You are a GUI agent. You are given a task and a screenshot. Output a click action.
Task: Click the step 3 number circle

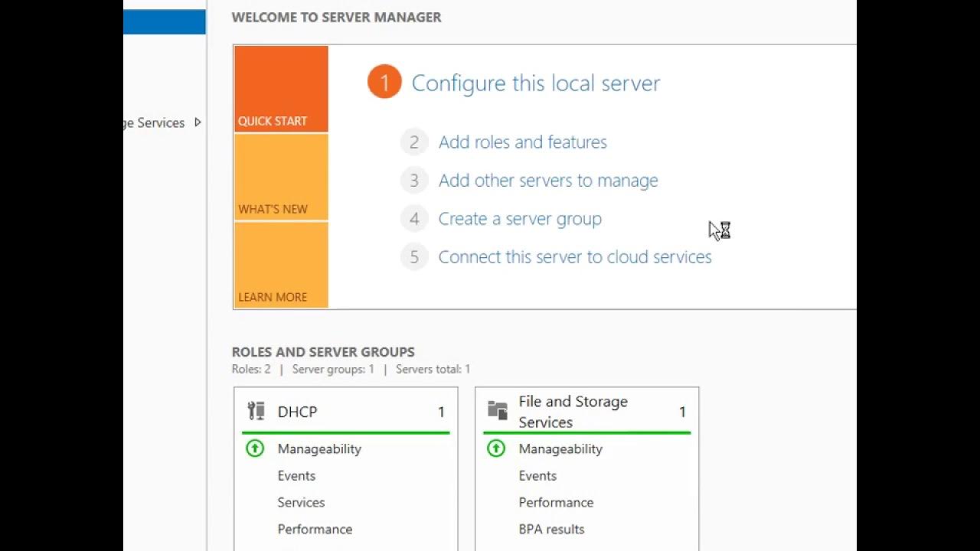pos(414,181)
